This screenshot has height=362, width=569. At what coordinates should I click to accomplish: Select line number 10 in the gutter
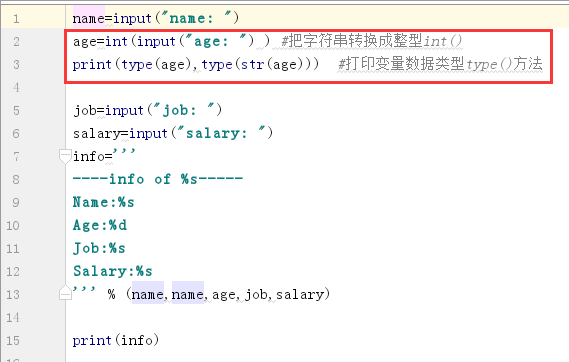pyautogui.click(x=13, y=225)
